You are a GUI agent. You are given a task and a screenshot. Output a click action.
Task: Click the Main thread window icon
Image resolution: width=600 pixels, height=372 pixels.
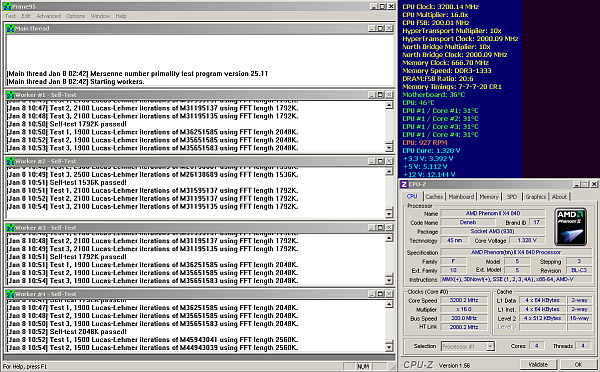(x=10, y=28)
